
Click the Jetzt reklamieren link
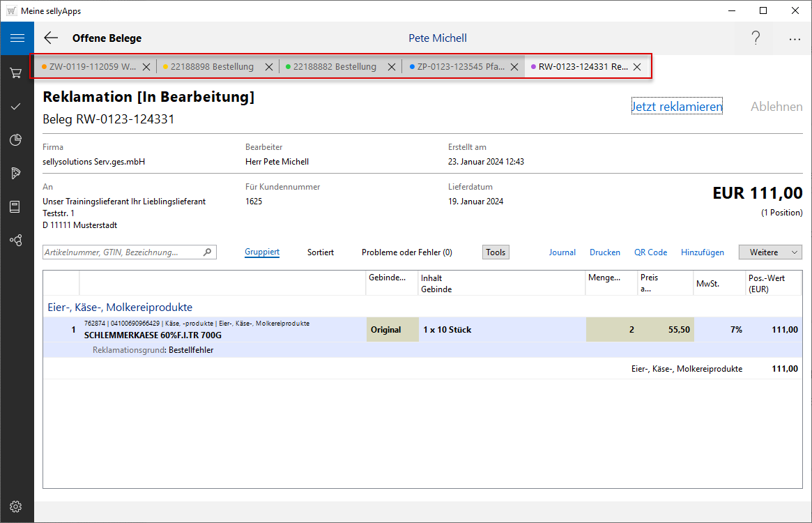(677, 107)
